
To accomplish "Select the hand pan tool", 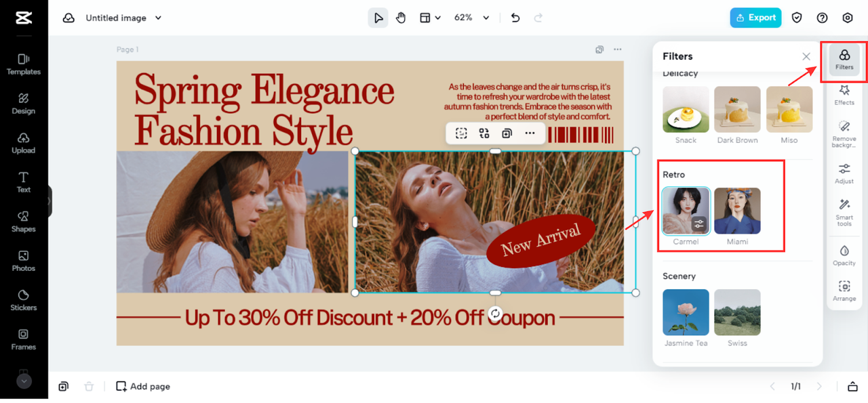I will 401,18.
